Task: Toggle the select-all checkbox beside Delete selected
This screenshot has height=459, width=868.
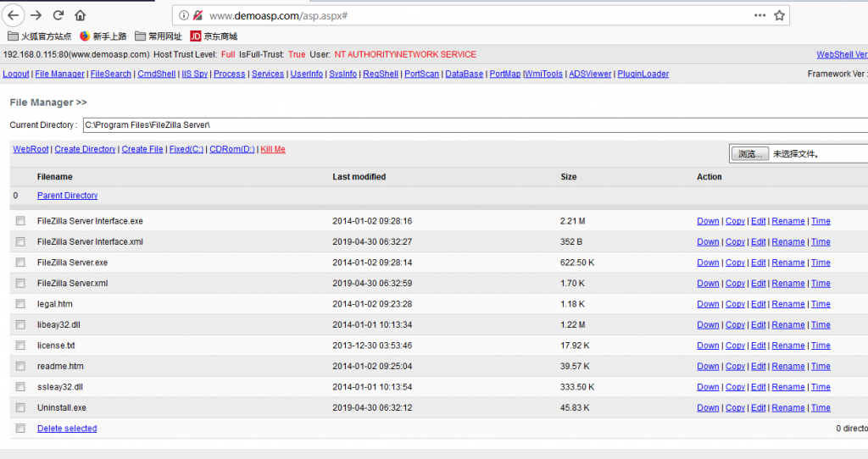Action: click(20, 428)
